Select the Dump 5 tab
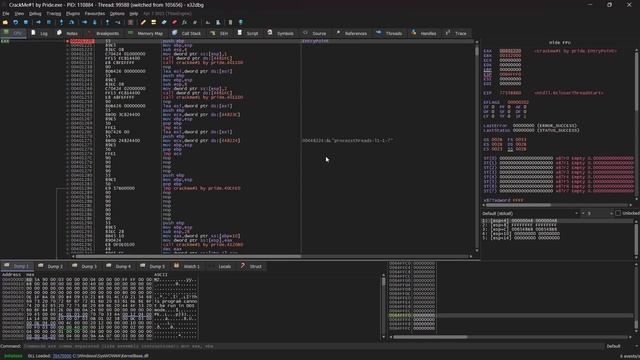The height and width of the screenshot is (360, 640). [x=153, y=266]
